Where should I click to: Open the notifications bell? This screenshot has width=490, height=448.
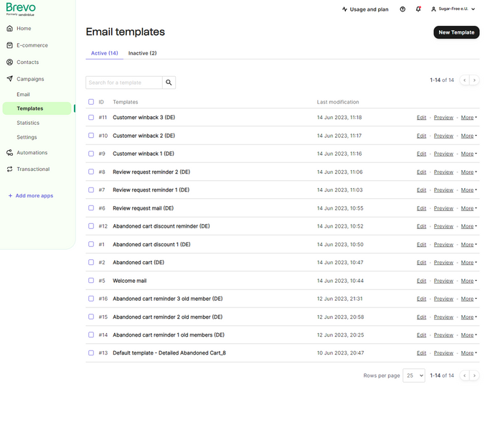point(418,9)
